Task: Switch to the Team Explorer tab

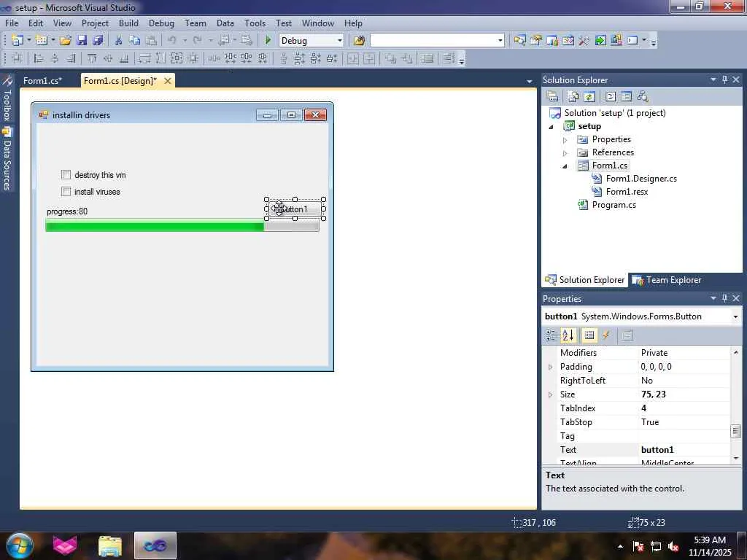Action: pyautogui.click(x=667, y=280)
